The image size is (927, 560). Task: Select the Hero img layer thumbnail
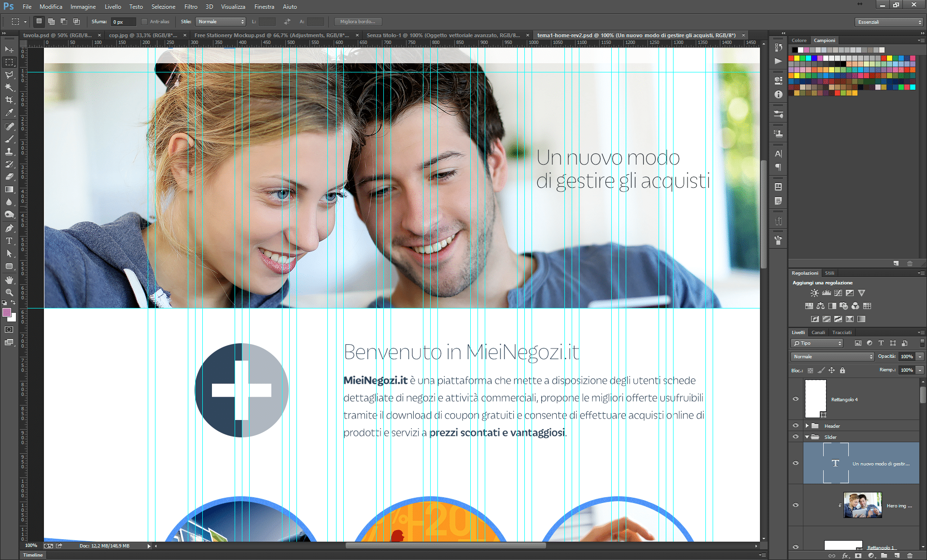tap(862, 505)
